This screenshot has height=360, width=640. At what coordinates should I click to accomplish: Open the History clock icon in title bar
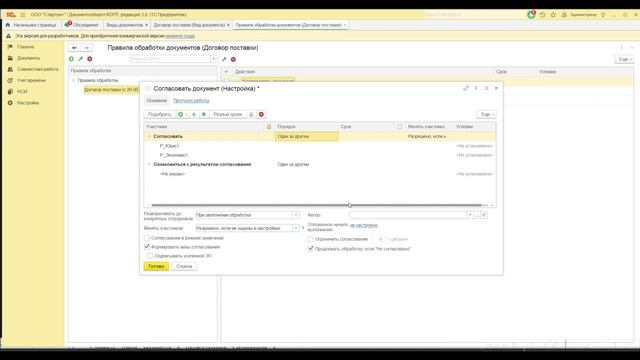point(542,15)
